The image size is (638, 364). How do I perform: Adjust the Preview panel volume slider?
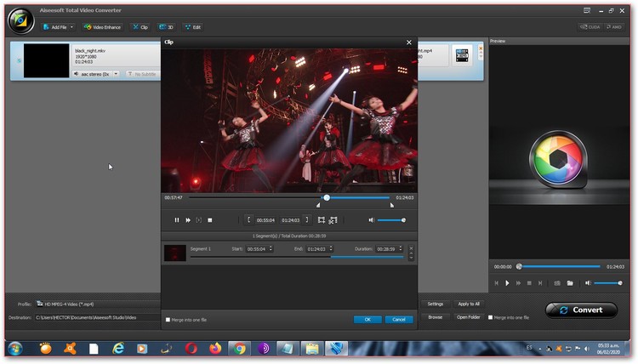point(608,283)
